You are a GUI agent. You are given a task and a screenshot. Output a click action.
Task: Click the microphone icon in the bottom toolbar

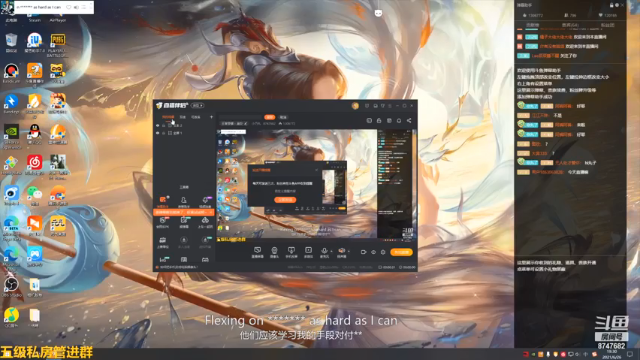point(324,250)
